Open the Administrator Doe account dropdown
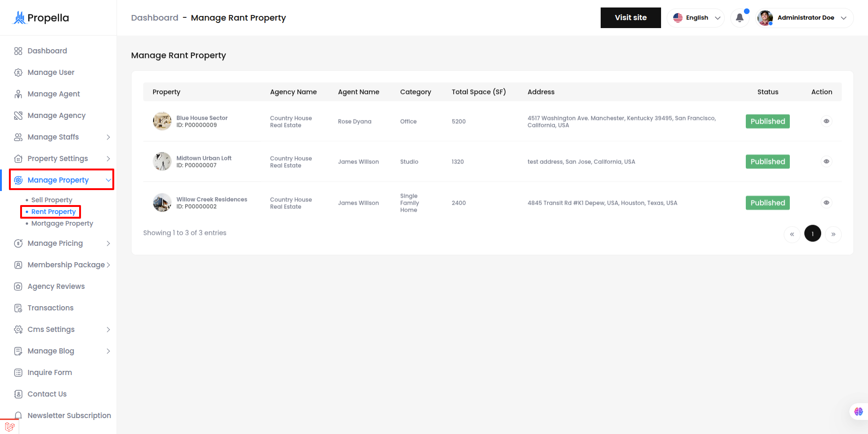Image resolution: width=868 pixels, height=434 pixels. point(804,18)
